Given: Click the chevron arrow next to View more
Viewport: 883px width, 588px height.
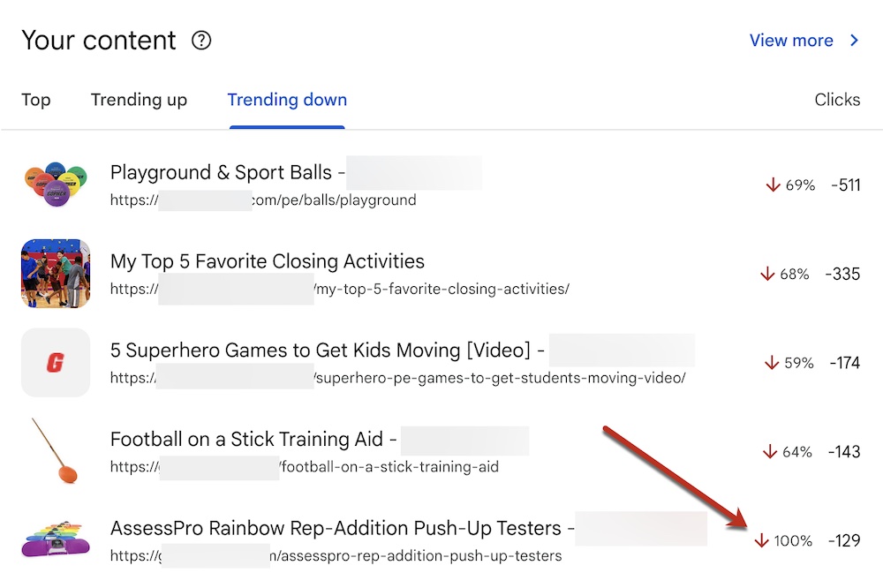Looking at the screenshot, I should pos(854,41).
